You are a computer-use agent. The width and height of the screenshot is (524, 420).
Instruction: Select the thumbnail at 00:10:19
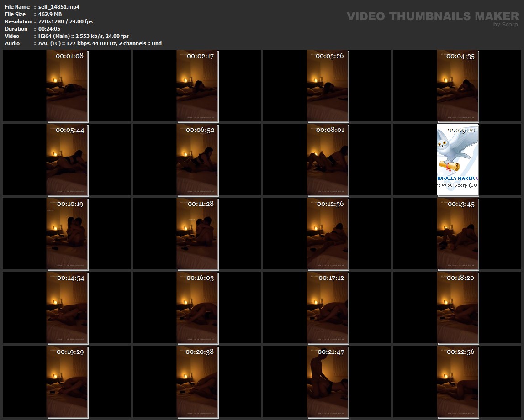coord(67,234)
